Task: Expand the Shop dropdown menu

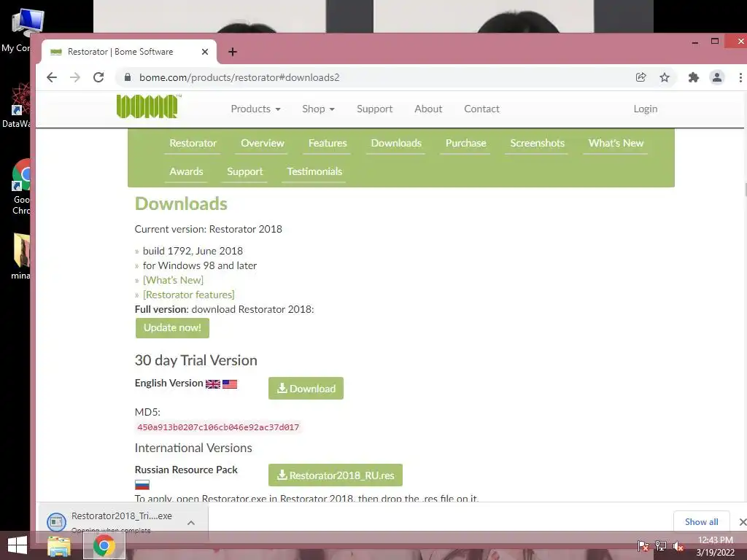Action: 318,109
